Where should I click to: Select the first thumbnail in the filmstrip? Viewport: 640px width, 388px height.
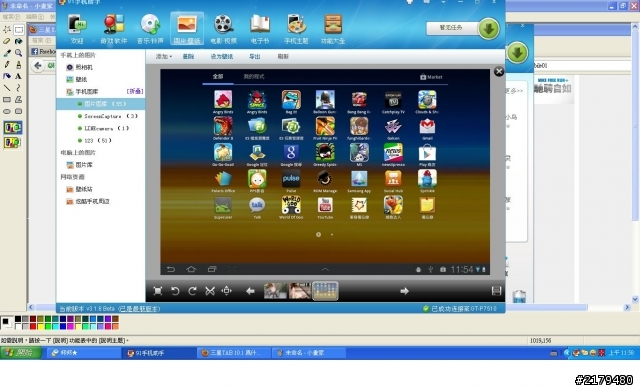pos(275,291)
